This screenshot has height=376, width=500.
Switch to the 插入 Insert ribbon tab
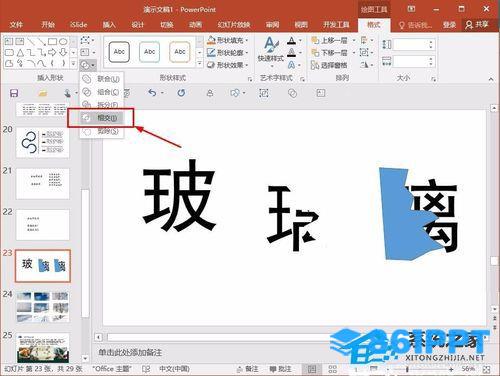click(109, 25)
